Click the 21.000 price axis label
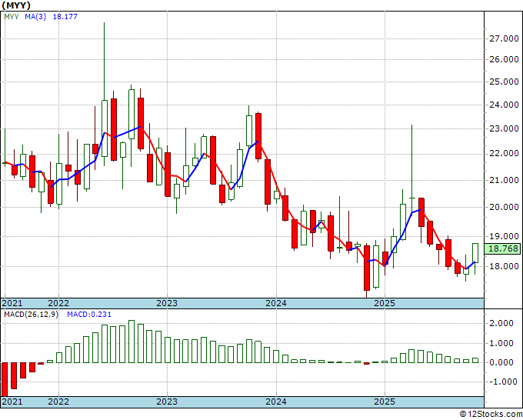The image size is (523, 420). click(504, 180)
